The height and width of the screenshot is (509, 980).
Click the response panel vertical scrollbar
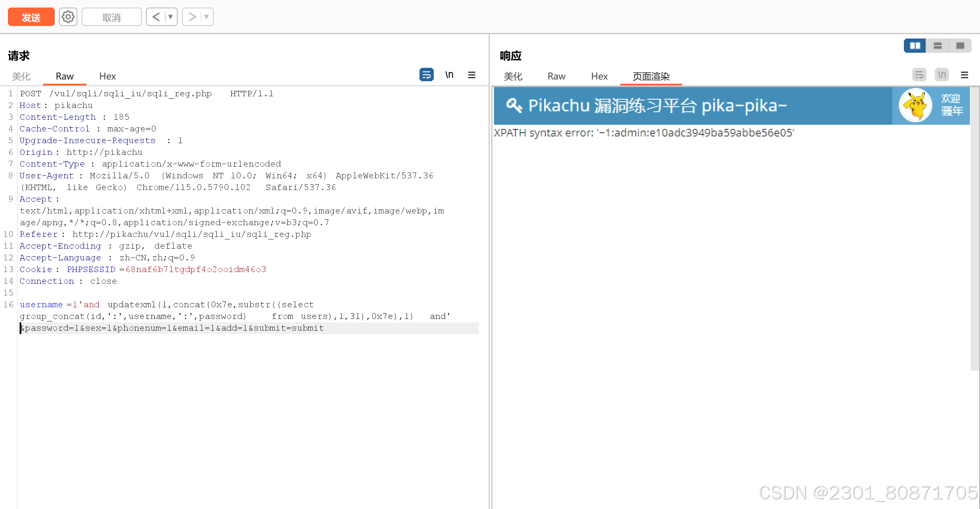(x=975, y=228)
